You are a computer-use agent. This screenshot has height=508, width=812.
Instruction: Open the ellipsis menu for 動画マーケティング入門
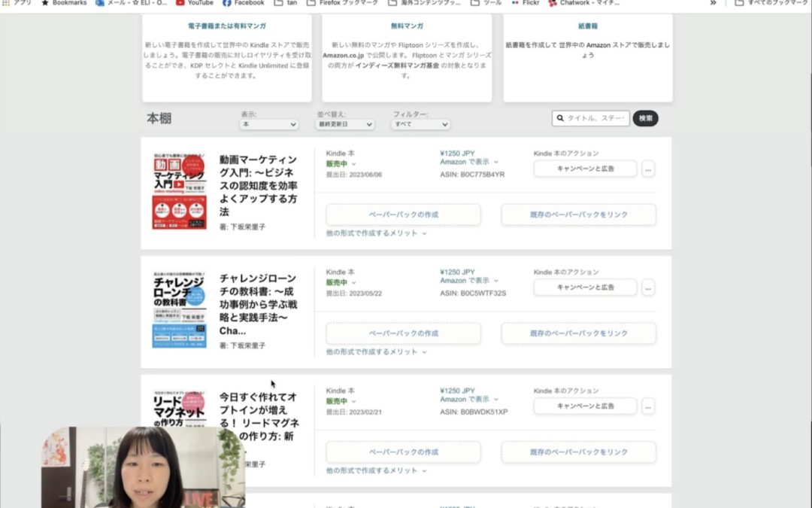point(648,169)
